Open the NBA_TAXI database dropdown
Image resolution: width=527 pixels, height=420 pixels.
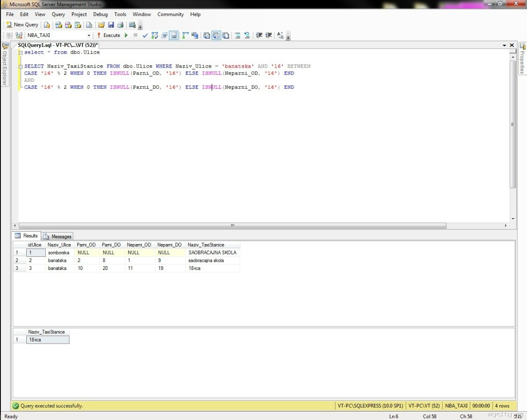point(89,35)
